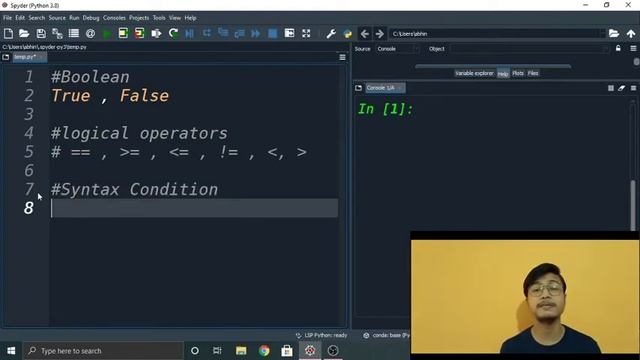Screen dimensions: 640x360
Task: Run the selection or current line
Action: click(x=156, y=33)
